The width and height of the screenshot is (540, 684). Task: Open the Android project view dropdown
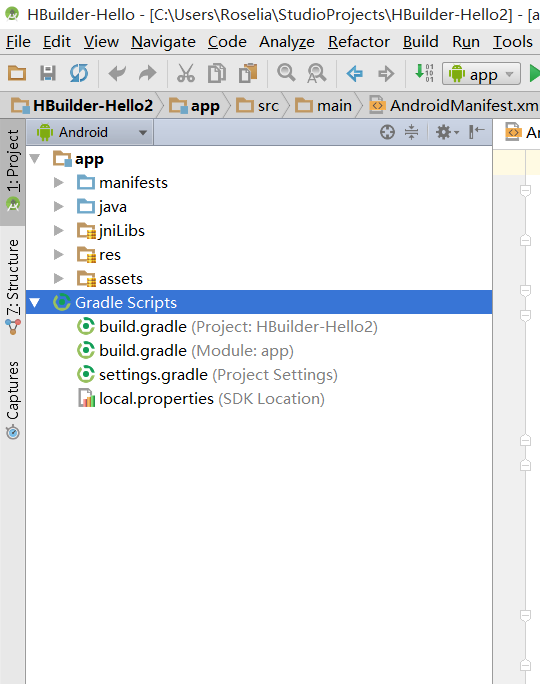pyautogui.click(x=90, y=132)
